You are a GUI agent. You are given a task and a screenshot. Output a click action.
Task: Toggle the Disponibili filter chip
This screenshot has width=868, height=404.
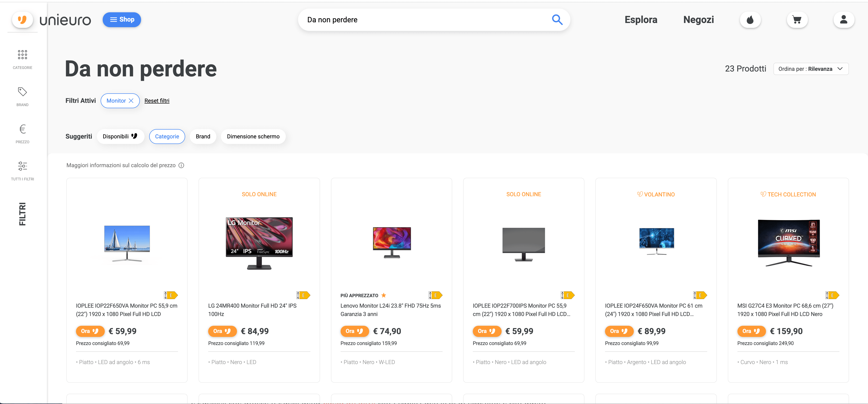click(x=120, y=136)
